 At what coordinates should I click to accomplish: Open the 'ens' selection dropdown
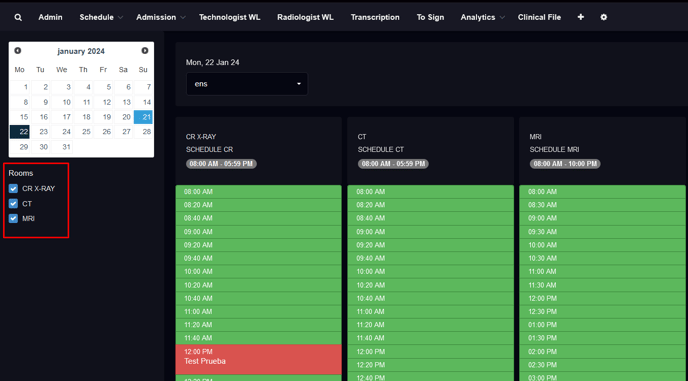(247, 84)
